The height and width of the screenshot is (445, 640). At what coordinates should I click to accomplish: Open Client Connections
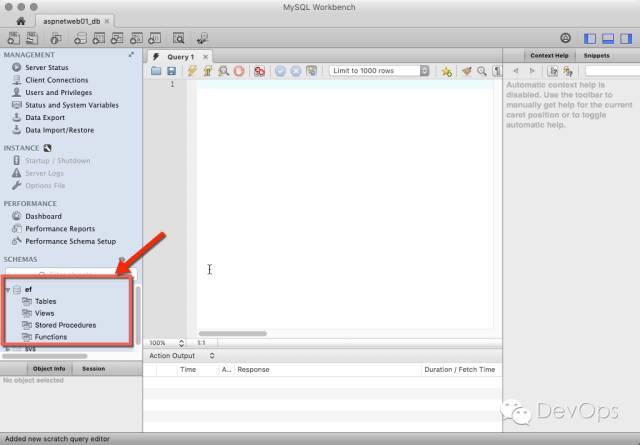click(x=56, y=80)
